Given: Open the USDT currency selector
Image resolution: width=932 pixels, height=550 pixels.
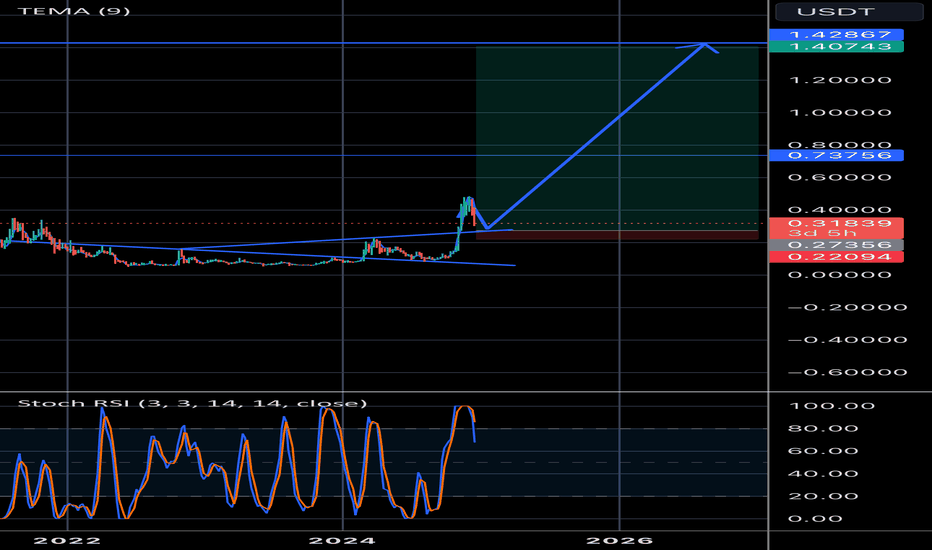Looking at the screenshot, I should 848,11.
